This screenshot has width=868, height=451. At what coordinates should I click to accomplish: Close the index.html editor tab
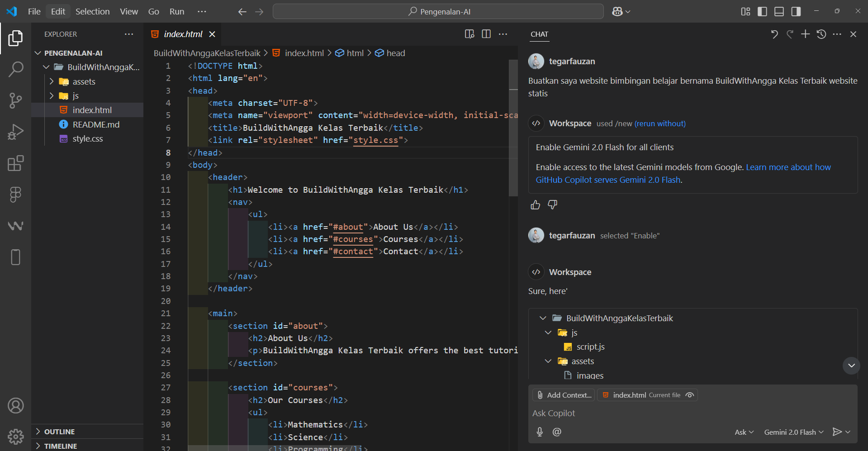[212, 34]
